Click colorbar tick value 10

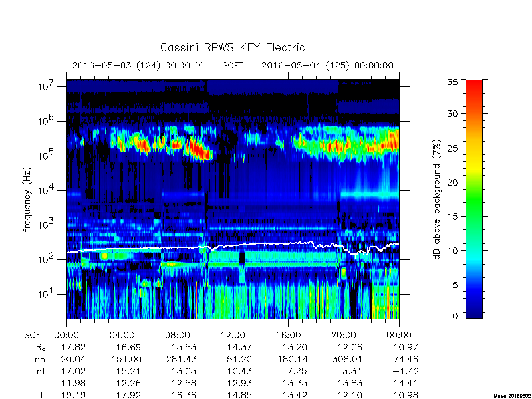pyautogui.click(x=452, y=251)
